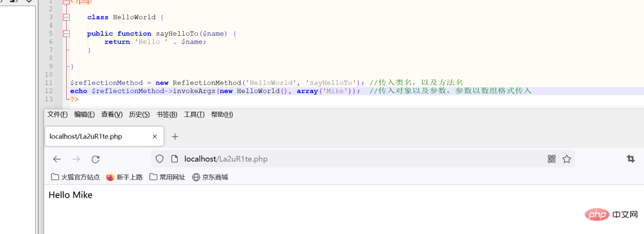This screenshot has height=234, width=644.
Task: Open a new tab with plus button
Action: pyautogui.click(x=175, y=137)
